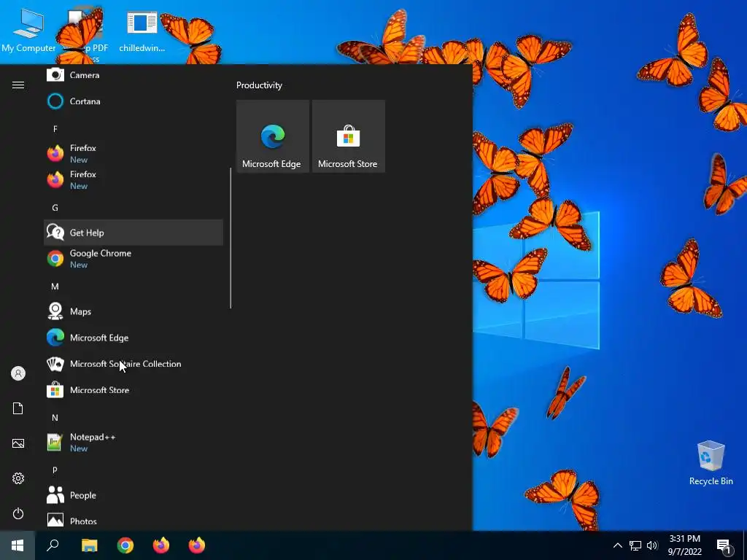Image resolution: width=747 pixels, height=560 pixels.
Task: Open the Camera app in Start menu
Action: tap(133, 75)
